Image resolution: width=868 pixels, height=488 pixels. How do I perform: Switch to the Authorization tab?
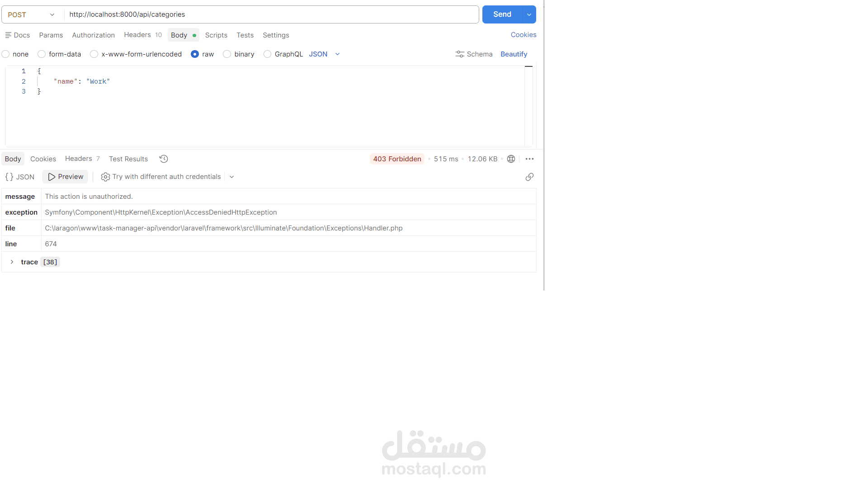tap(93, 35)
